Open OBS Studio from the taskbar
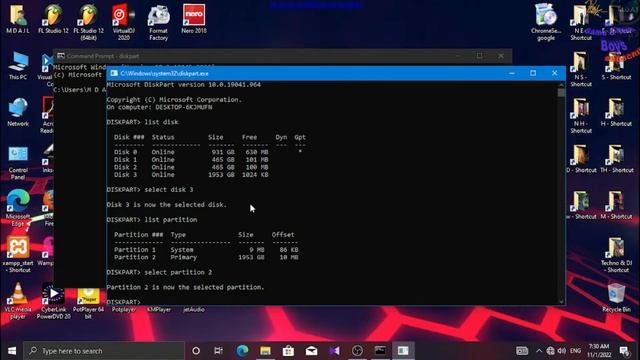This screenshot has height=360, width=640. (357, 351)
